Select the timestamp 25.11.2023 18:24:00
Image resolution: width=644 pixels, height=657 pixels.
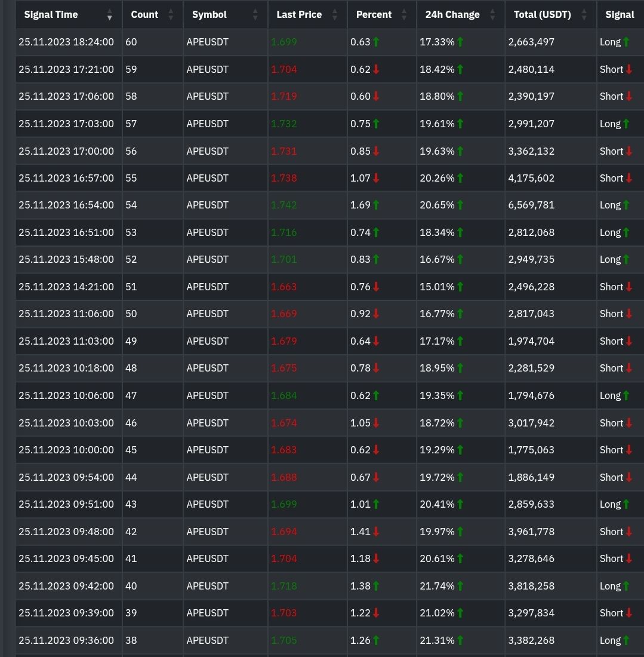66,42
